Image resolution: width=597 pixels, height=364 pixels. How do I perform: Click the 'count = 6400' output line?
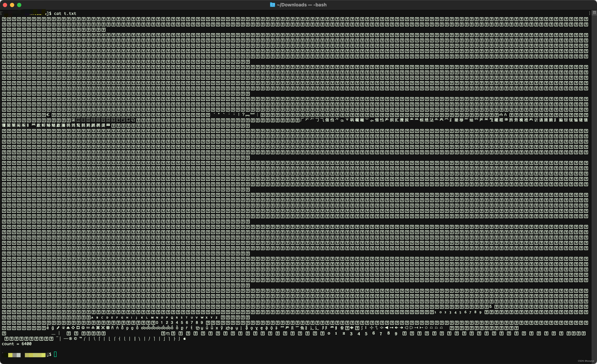pos(17,344)
